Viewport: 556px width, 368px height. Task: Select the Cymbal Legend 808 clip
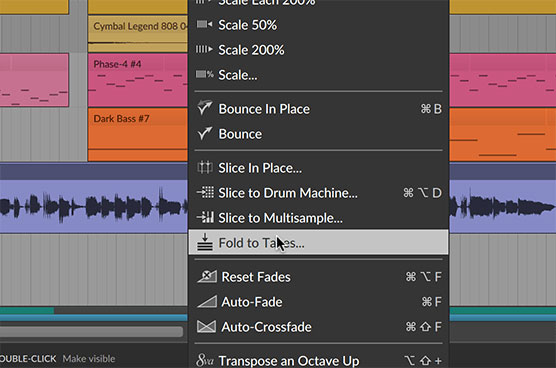[x=138, y=34]
